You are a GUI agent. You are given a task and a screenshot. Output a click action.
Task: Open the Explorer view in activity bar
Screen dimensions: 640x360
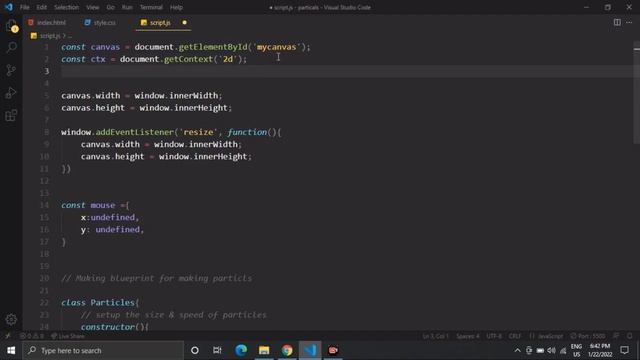[11, 26]
